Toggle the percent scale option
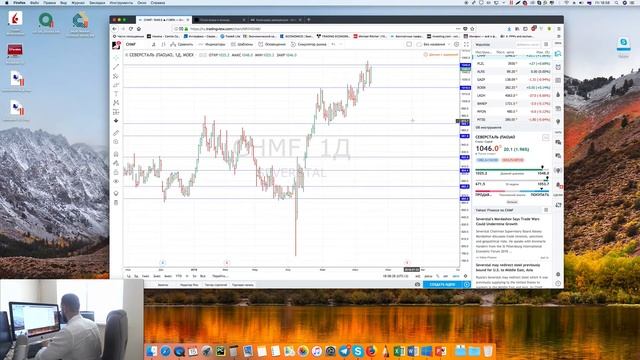This screenshot has height=360, width=640. pyautogui.click(x=438, y=276)
